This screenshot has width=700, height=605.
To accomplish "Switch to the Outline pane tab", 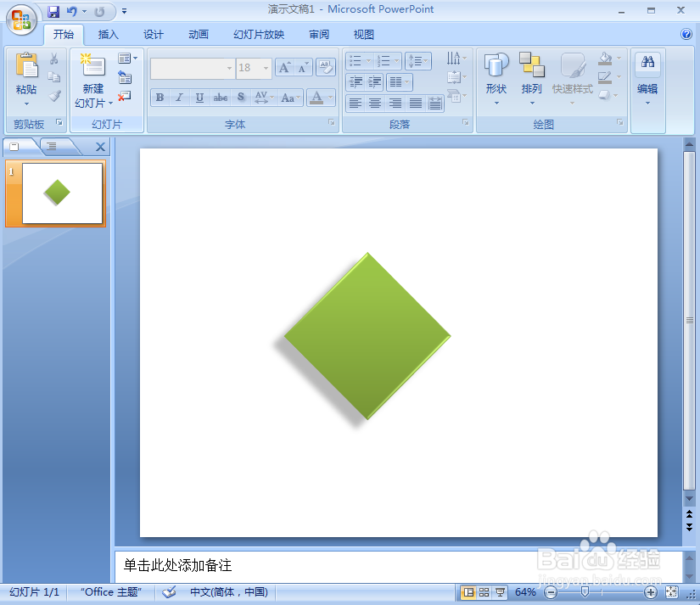I will [x=53, y=146].
